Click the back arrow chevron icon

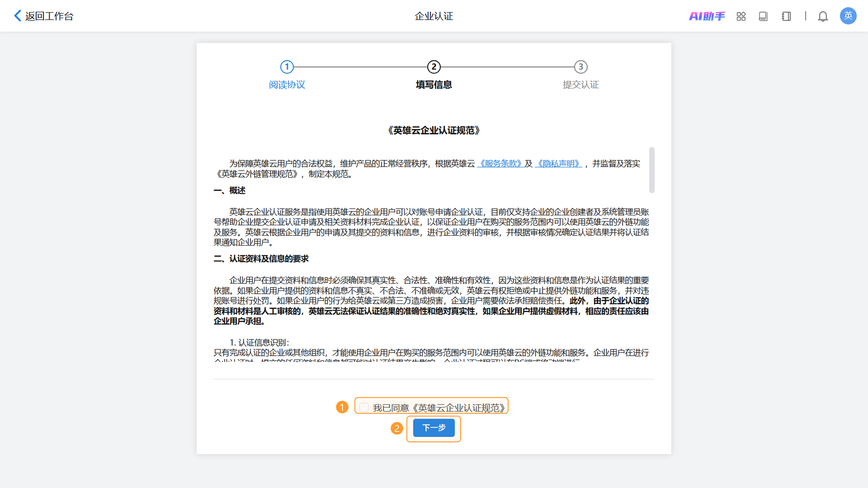pyautogui.click(x=18, y=16)
